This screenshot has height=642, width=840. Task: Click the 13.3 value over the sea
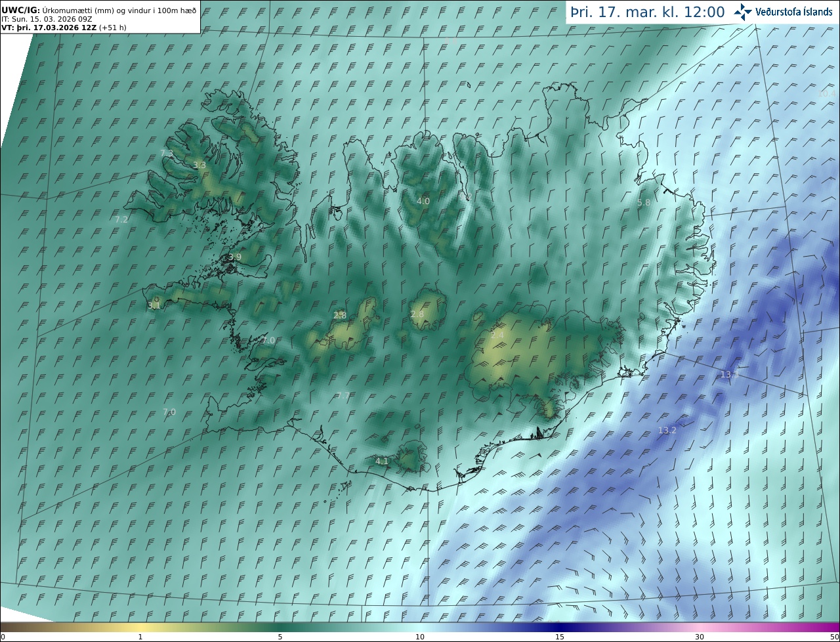[730, 375]
